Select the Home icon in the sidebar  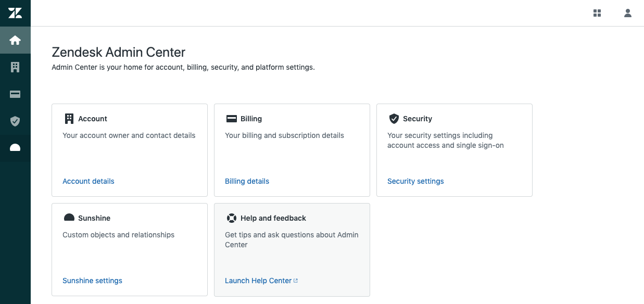pyautogui.click(x=15, y=40)
